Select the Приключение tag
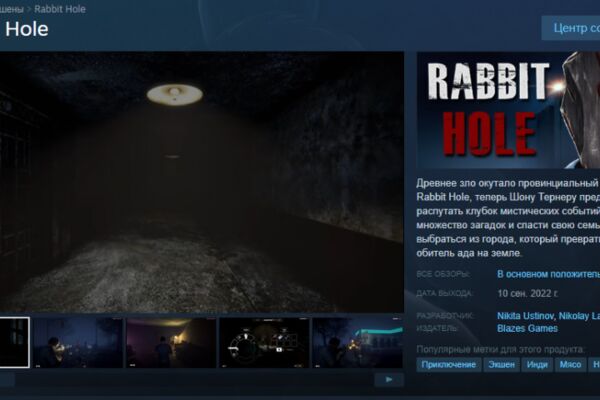This screenshot has width=600, height=400. pos(448,365)
